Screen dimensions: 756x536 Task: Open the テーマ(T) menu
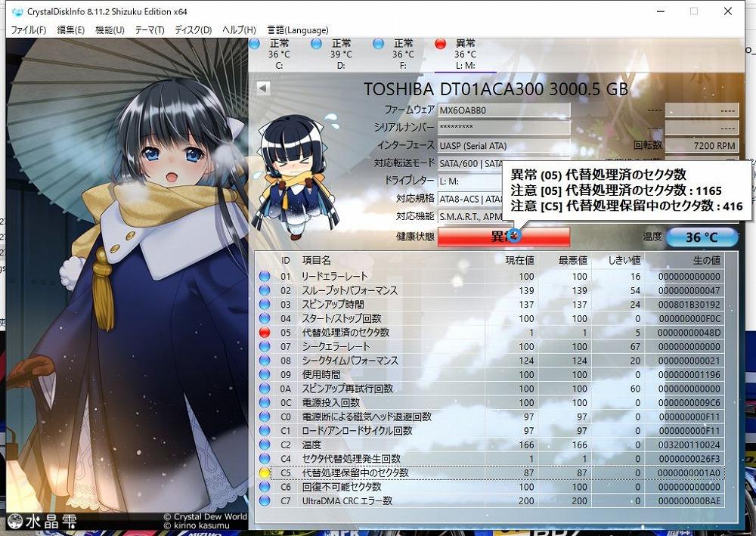coord(150,30)
